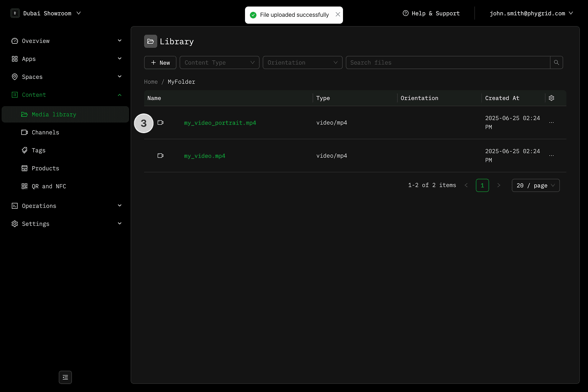Click the New button
Screen dimensions: 588x392
160,62
